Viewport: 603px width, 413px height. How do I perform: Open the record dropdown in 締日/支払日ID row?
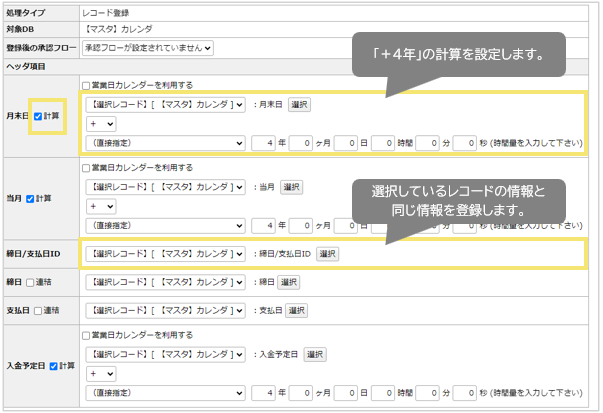pyautogui.click(x=165, y=254)
